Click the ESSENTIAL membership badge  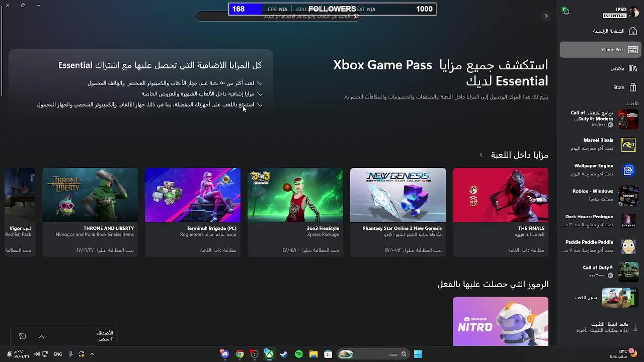pos(615,16)
